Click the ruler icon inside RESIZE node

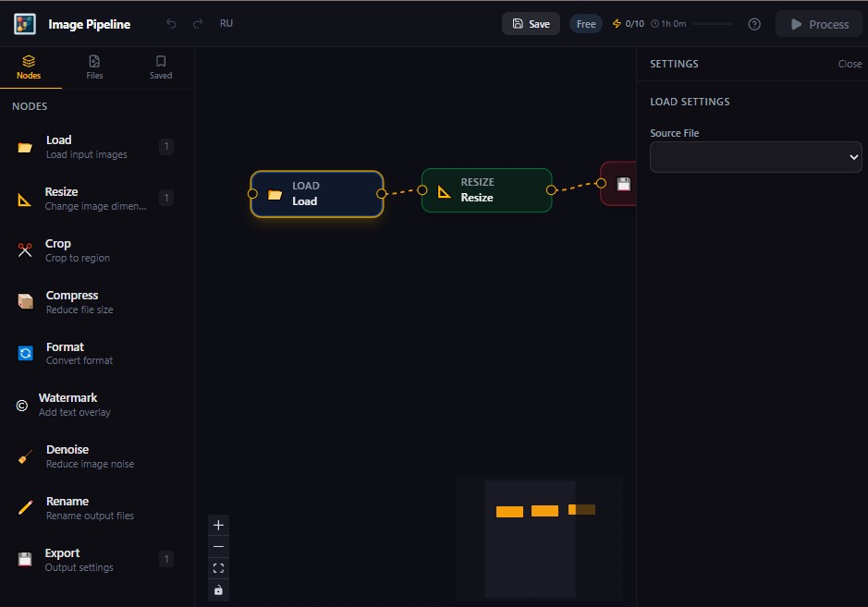[x=444, y=191]
